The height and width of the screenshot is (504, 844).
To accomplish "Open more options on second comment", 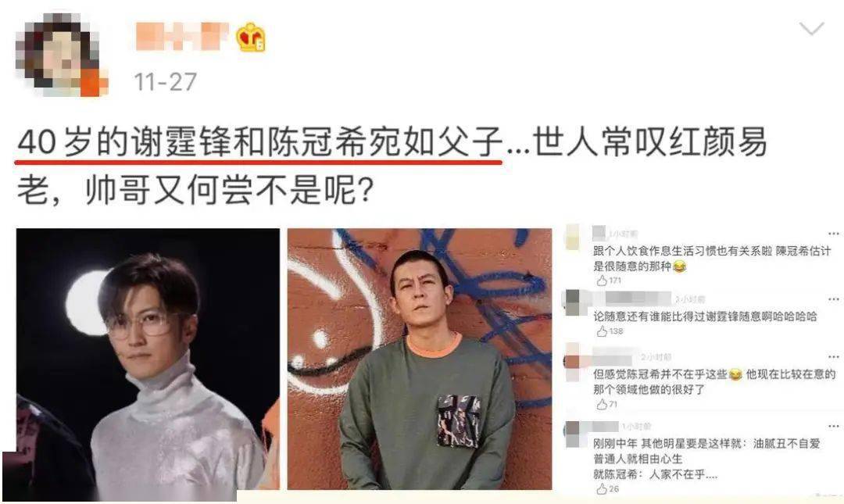I will tap(833, 298).
